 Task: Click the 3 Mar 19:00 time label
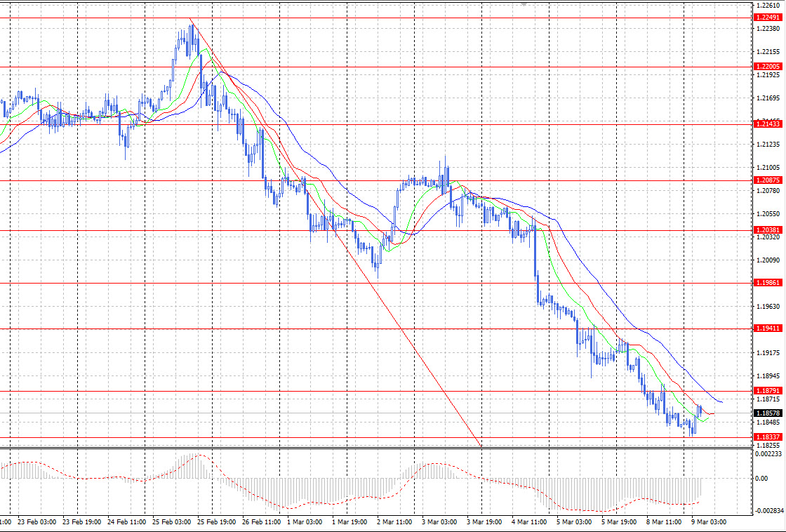pyautogui.click(x=484, y=522)
